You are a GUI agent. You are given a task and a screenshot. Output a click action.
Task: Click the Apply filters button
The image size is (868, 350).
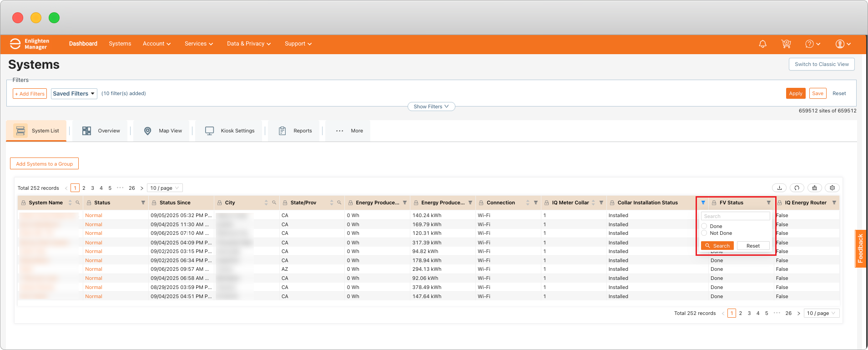[796, 93]
